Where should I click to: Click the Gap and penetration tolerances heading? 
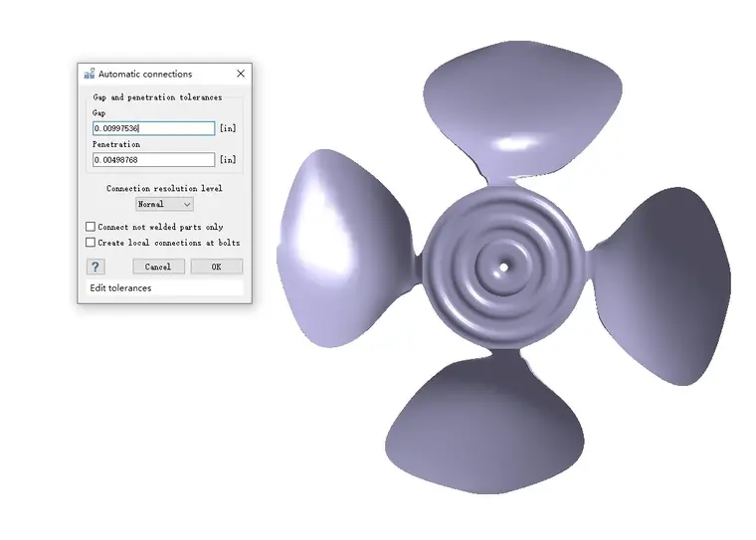[x=157, y=97]
